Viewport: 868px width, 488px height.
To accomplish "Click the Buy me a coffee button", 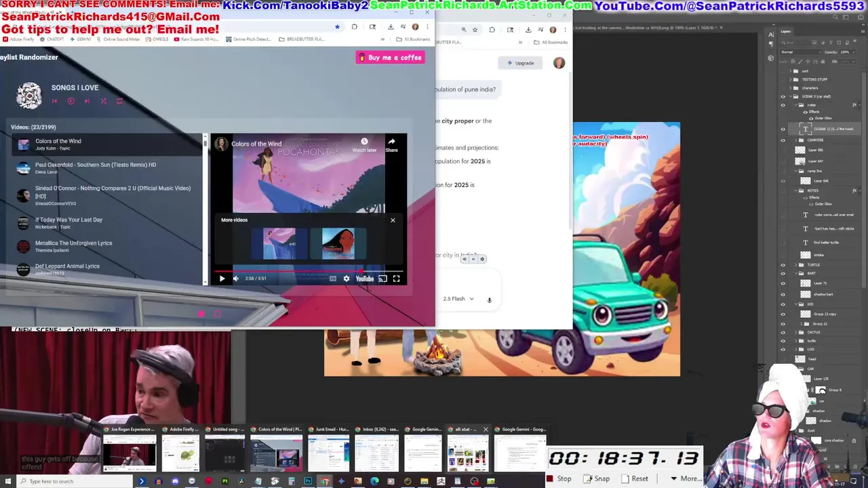I will coord(391,58).
